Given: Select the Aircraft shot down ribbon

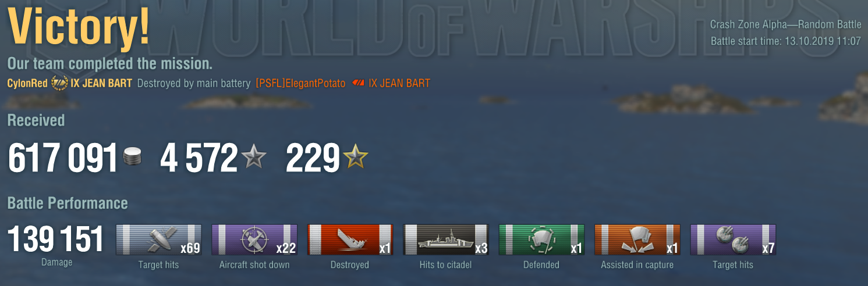Looking at the screenshot, I should coord(254,239).
